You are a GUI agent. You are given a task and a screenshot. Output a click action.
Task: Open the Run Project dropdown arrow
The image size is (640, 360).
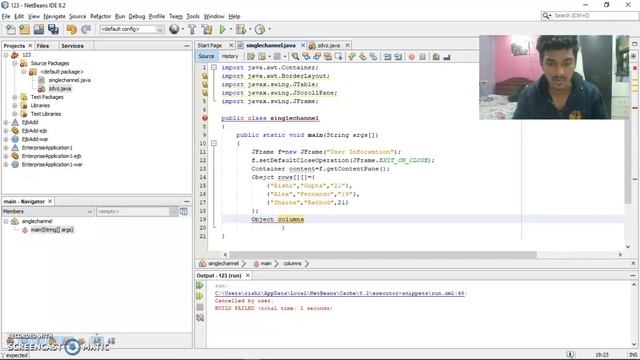(231, 29)
